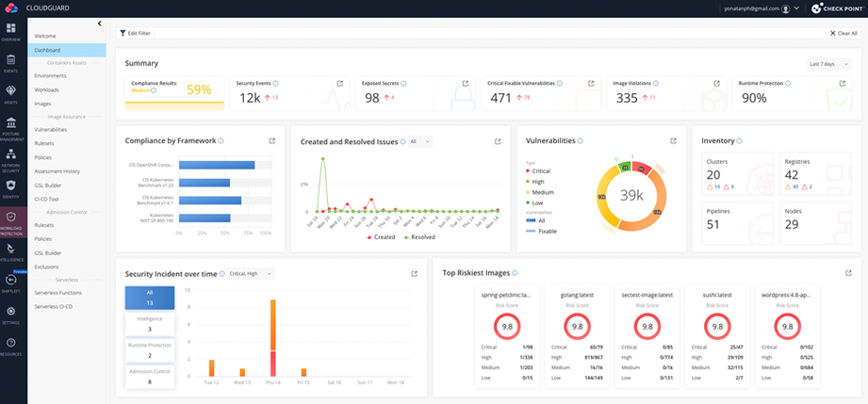This screenshot has width=868, height=404.
Task: Toggle Created series in chart legend
Action: point(381,237)
